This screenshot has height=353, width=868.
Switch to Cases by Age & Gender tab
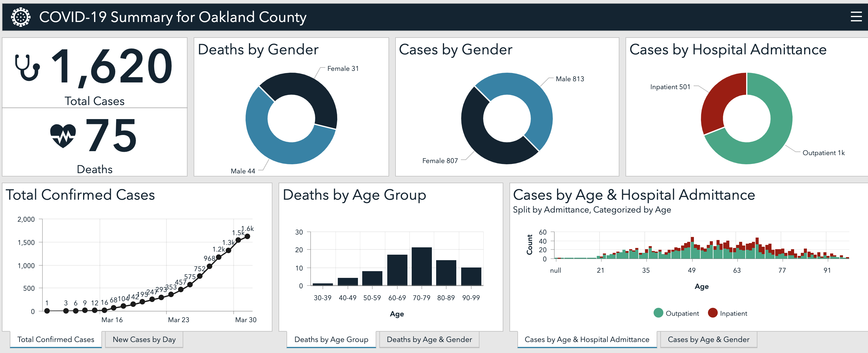(x=708, y=339)
